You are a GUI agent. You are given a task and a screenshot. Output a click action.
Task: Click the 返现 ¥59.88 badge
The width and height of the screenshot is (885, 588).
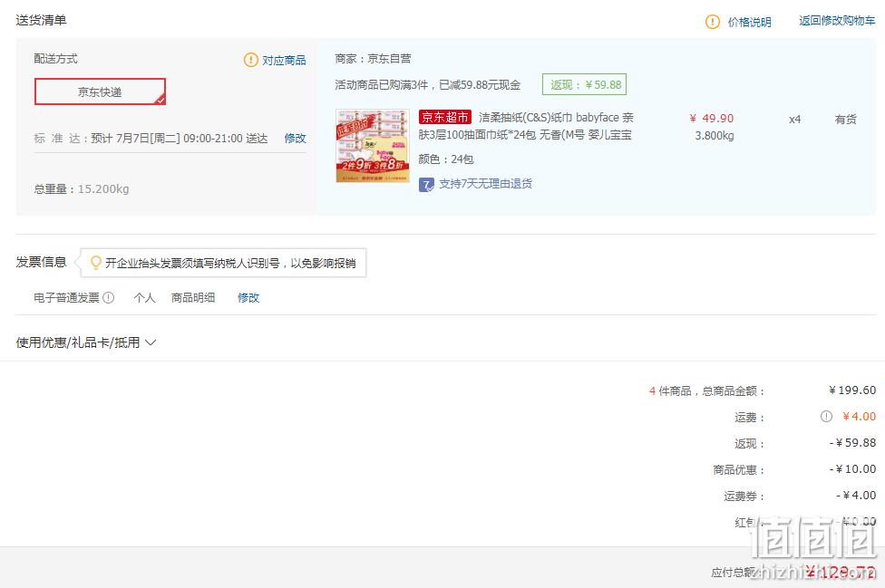[584, 84]
